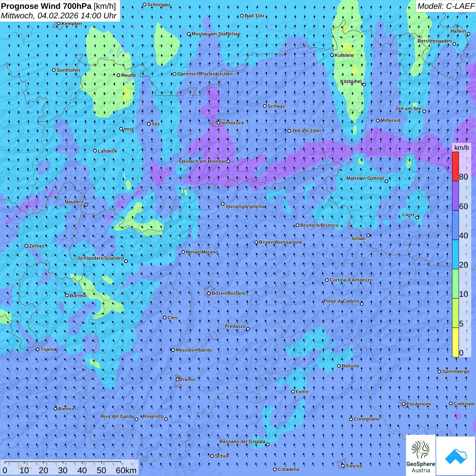This screenshot has width=476, height=476.
Task: Click the date 'Mittwoch, 04.02.2026 14:00 Uhr'
Action: click(x=59, y=16)
